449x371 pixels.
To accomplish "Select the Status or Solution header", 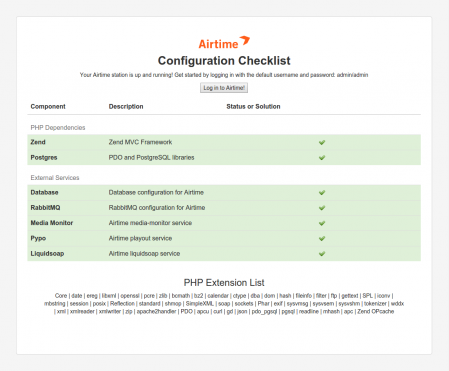I will coord(253,106).
